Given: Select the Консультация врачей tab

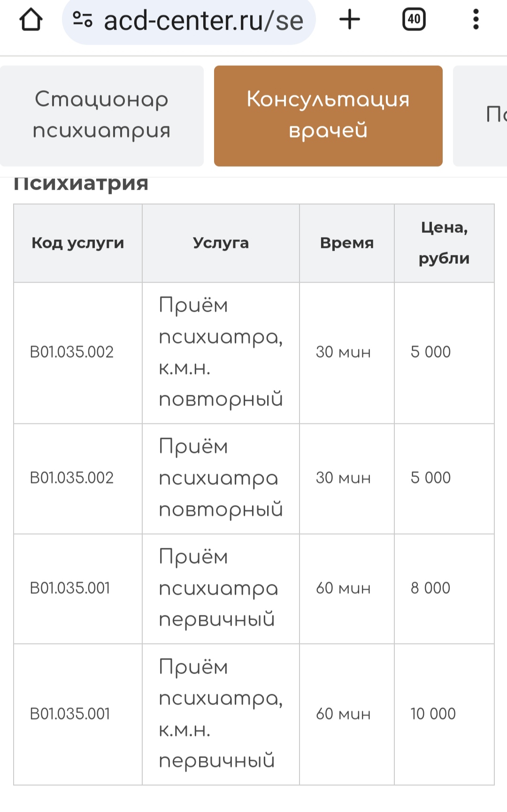Looking at the screenshot, I should click(328, 116).
